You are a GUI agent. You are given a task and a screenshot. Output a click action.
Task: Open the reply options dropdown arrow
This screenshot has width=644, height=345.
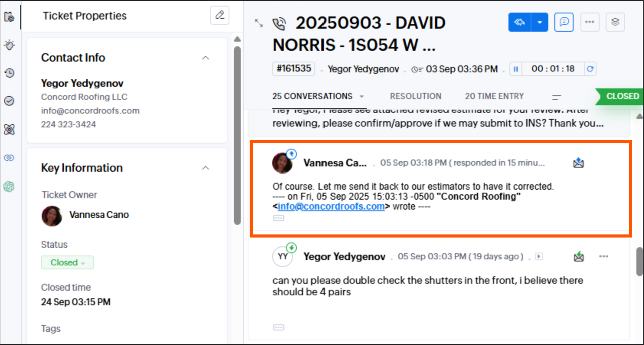(x=540, y=22)
